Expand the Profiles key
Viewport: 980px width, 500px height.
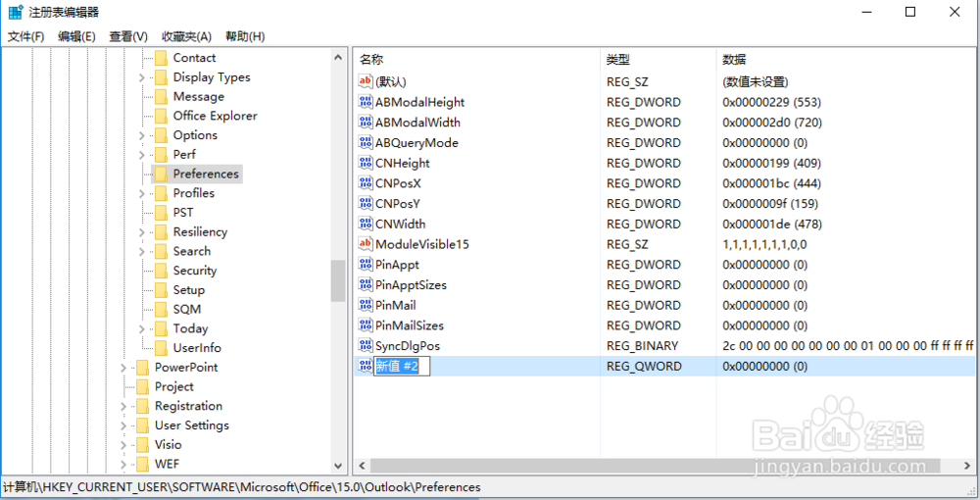click(141, 194)
